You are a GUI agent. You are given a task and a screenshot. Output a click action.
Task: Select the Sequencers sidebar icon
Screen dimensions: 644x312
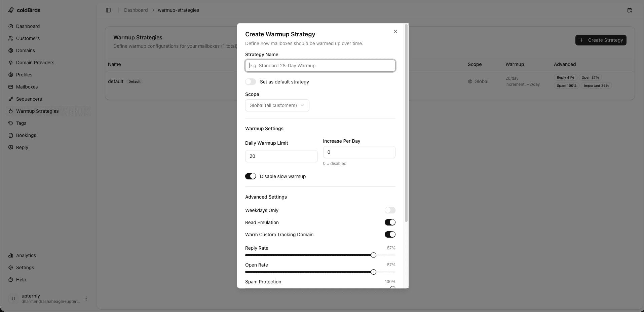tap(29, 99)
